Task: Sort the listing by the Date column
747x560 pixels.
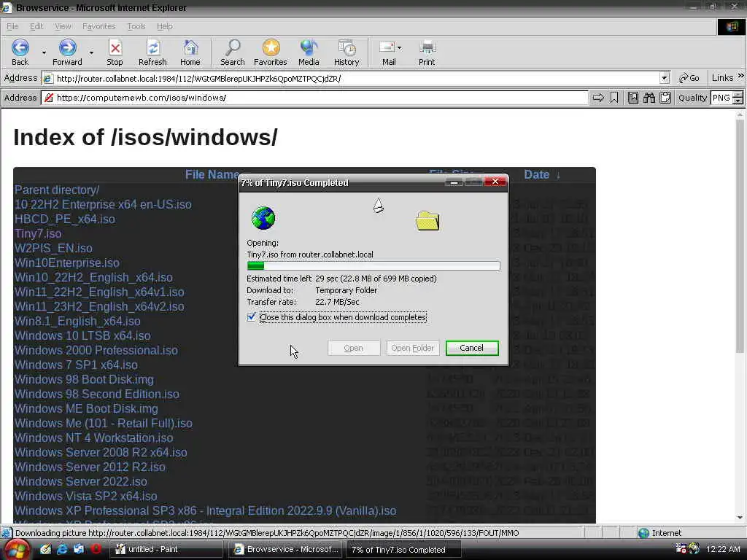Action: pyautogui.click(x=537, y=175)
